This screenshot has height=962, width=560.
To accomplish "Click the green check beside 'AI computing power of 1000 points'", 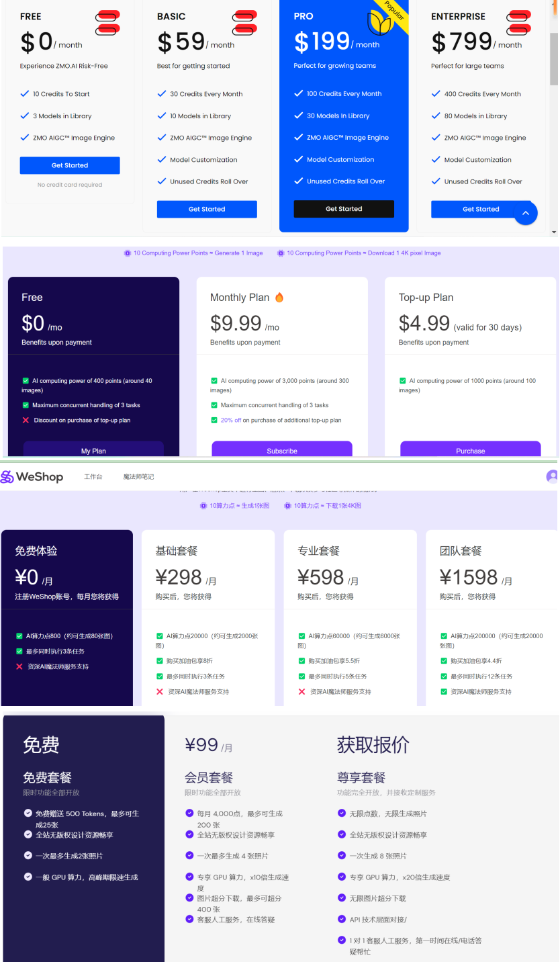I will point(403,381).
